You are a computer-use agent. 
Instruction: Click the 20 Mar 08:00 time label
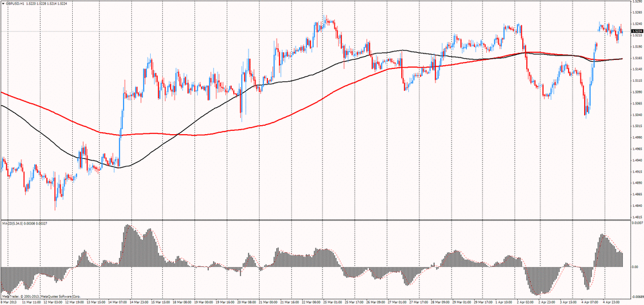tap(248, 301)
